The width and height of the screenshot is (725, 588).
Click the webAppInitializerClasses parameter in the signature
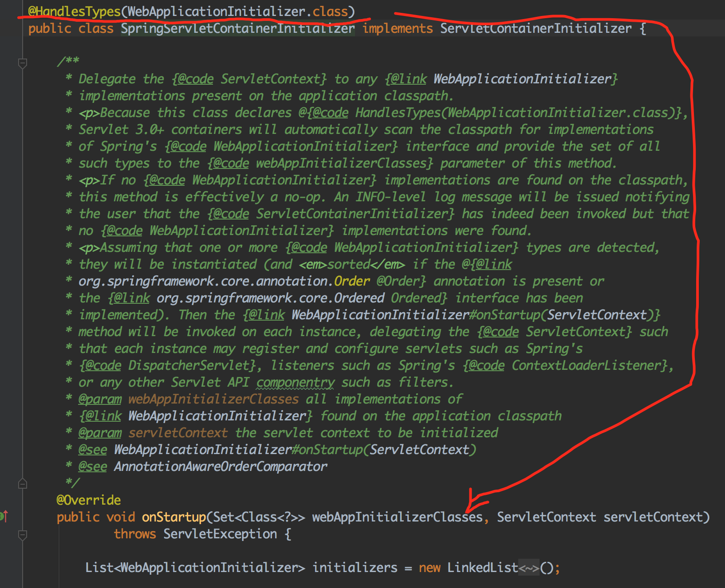397,517
